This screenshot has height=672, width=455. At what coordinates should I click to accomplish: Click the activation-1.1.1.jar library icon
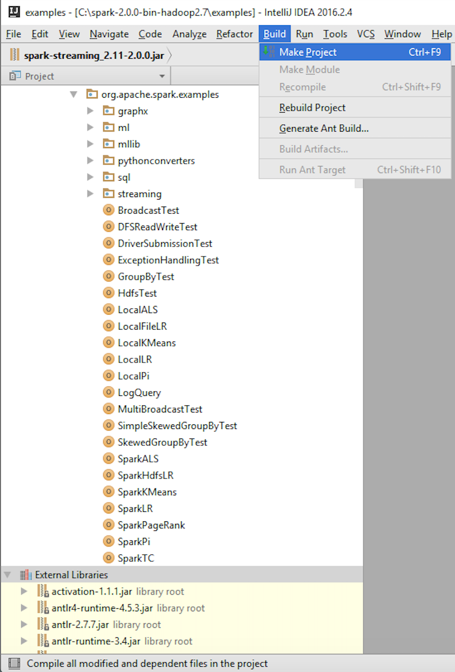click(x=43, y=591)
